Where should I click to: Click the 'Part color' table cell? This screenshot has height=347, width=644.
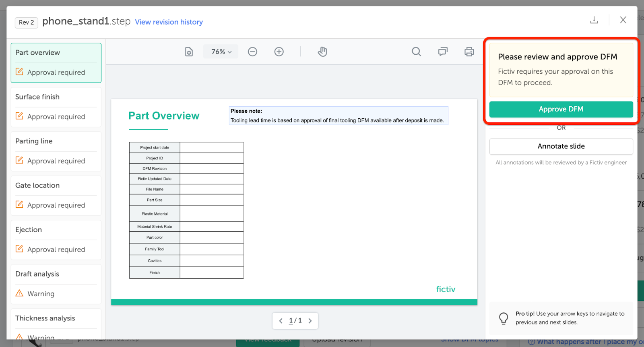(155, 238)
